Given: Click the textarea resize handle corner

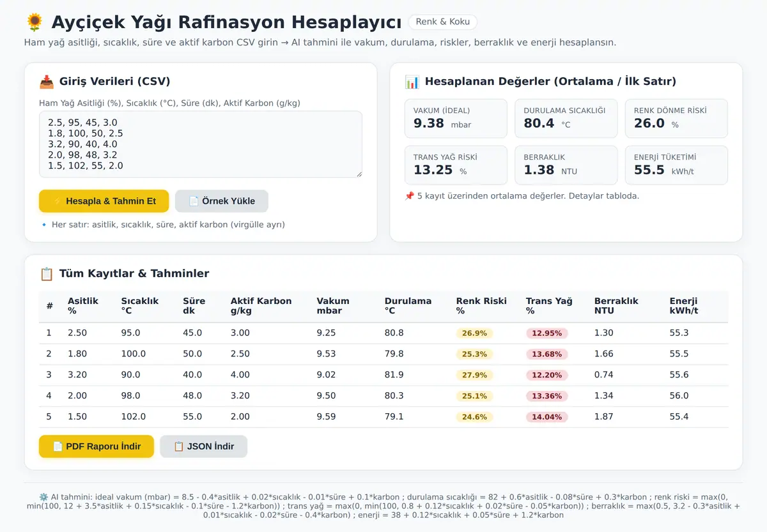Looking at the screenshot, I should pos(359,174).
